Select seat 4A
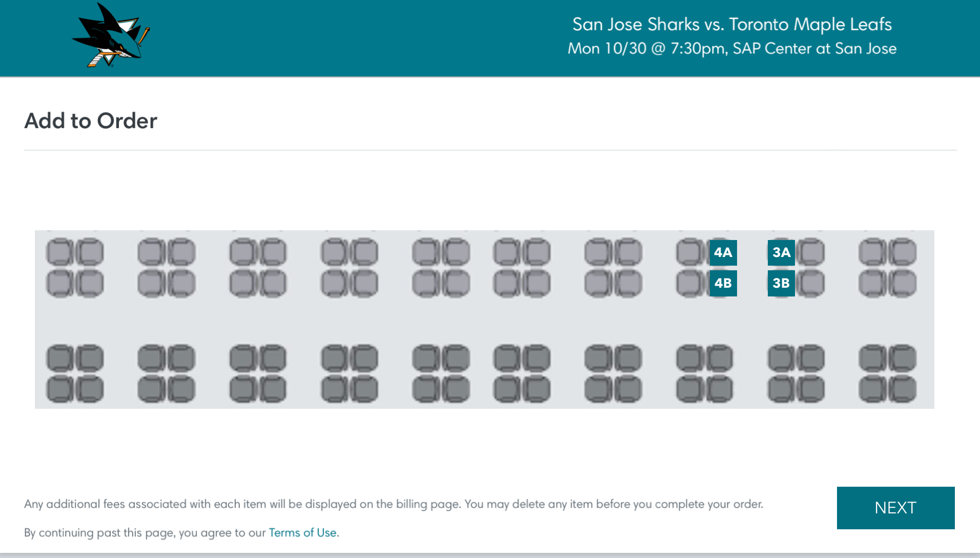This screenshot has height=558, width=980. (723, 252)
